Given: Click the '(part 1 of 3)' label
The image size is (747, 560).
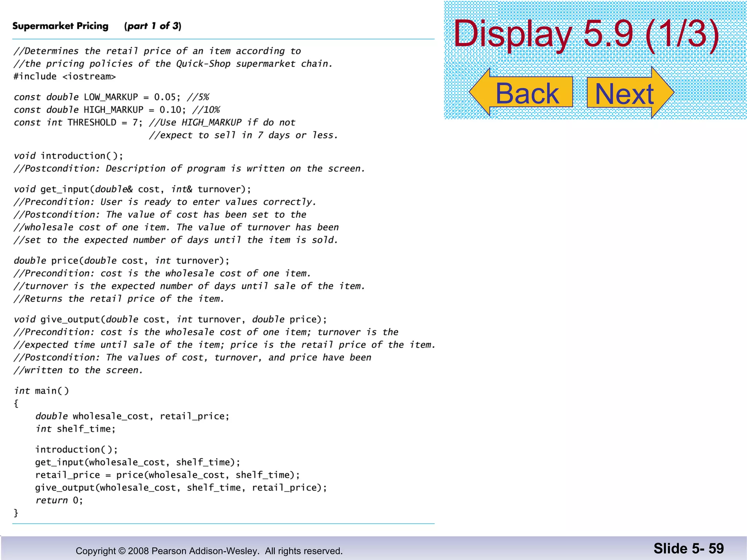Looking at the screenshot, I should click(x=152, y=26).
